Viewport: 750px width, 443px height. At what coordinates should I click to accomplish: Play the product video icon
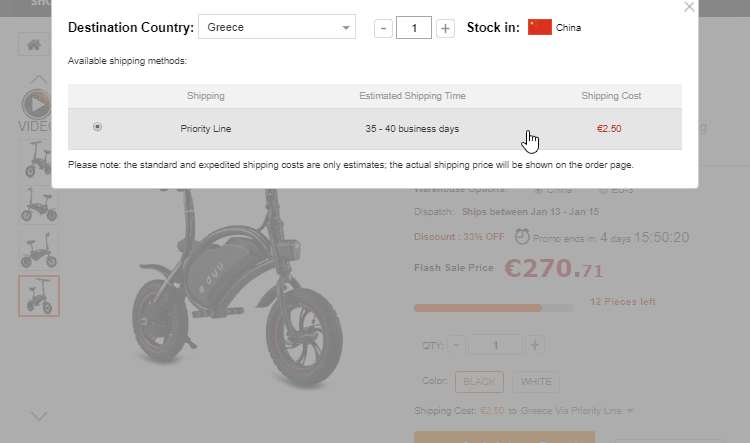coord(37,103)
